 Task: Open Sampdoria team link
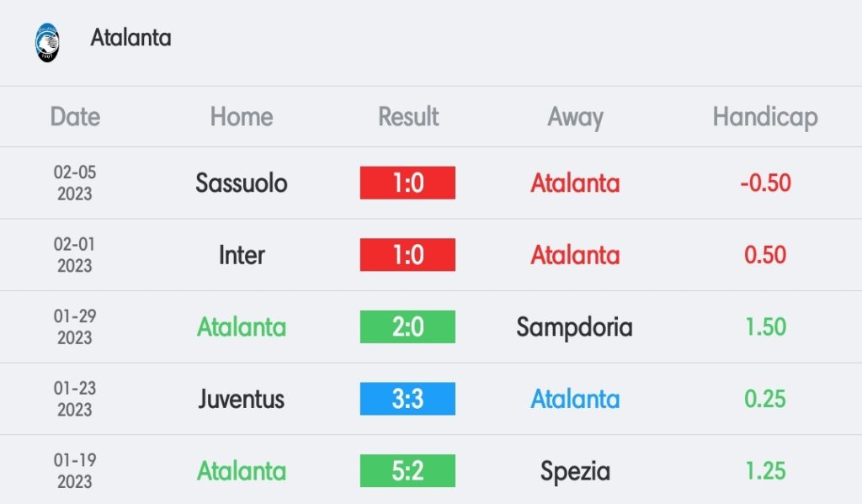click(x=574, y=327)
